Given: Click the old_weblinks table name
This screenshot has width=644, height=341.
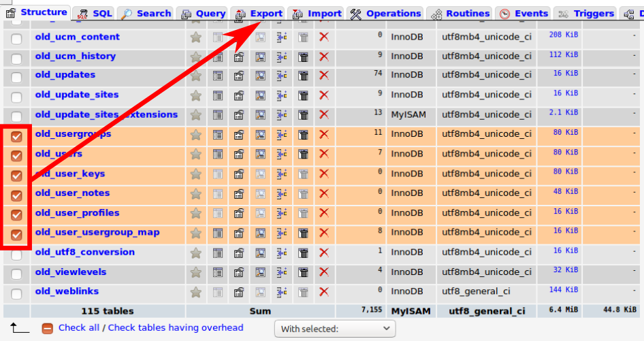Looking at the screenshot, I should [x=67, y=291].
